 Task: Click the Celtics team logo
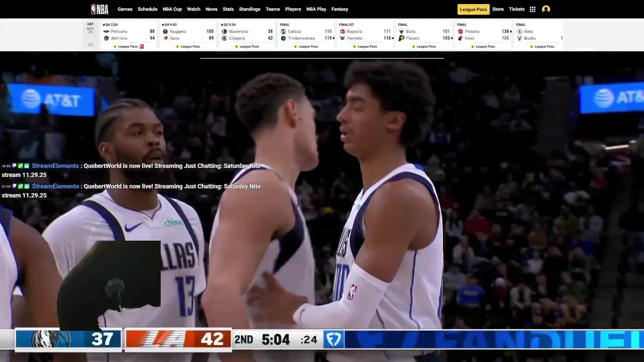click(283, 31)
